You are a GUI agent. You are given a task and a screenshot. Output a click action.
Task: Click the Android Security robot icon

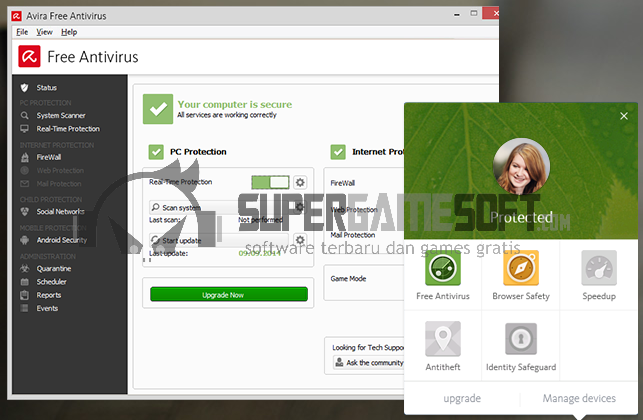tap(25, 240)
